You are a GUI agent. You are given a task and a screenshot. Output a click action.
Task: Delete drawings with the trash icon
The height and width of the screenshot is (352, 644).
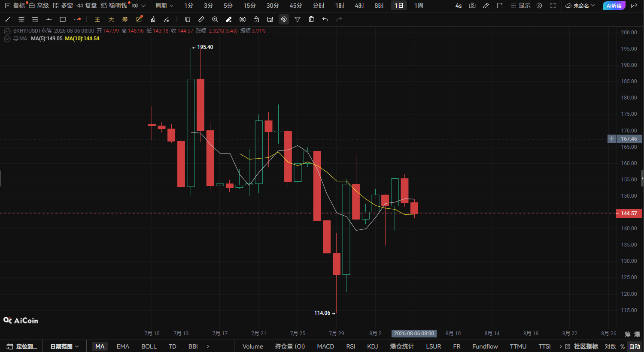click(311, 19)
